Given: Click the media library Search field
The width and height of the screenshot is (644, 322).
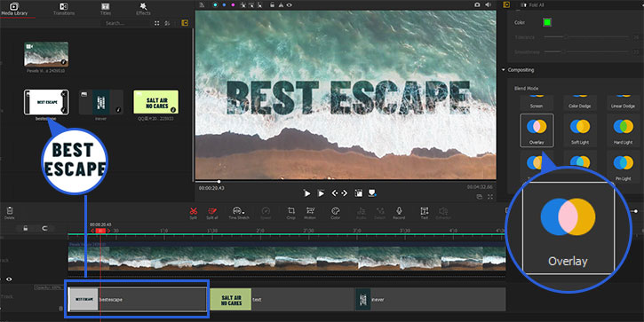Looking at the screenshot, I should 126,23.
